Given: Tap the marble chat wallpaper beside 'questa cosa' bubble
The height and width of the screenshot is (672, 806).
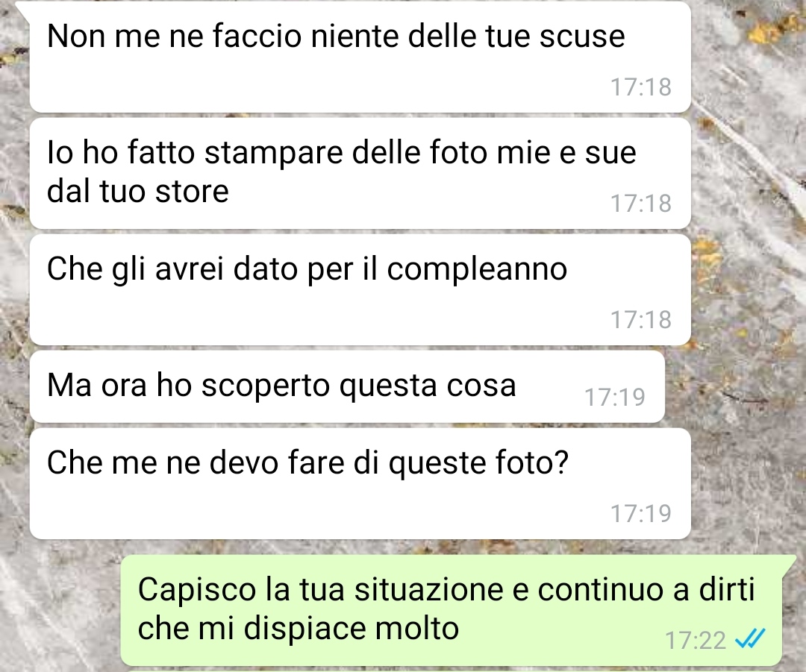Looking at the screenshot, I should click(x=735, y=386).
